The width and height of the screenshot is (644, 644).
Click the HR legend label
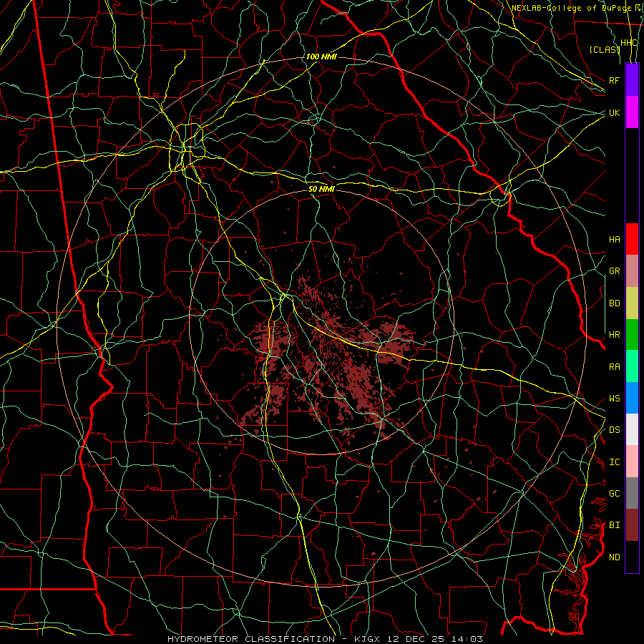click(x=614, y=335)
